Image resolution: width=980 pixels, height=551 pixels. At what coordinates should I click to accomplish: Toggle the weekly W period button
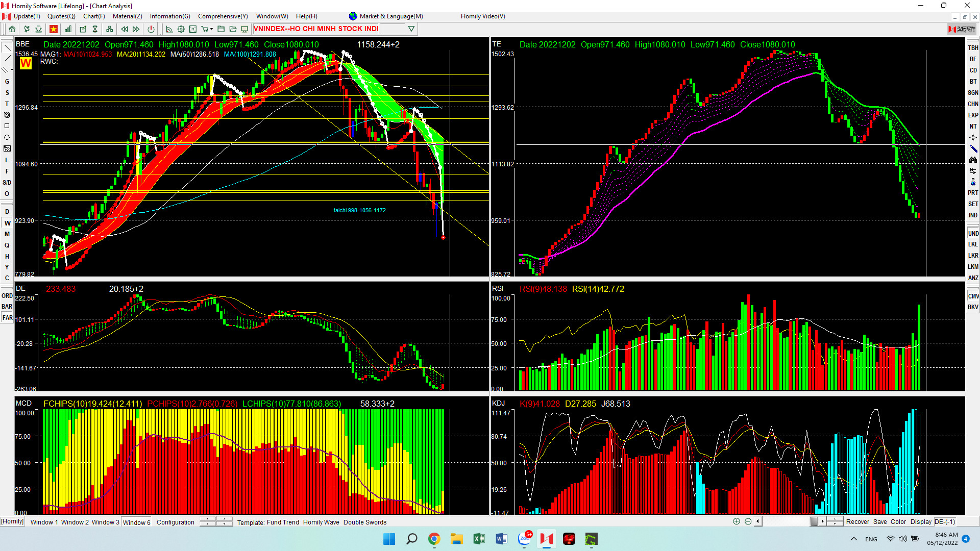click(7, 223)
